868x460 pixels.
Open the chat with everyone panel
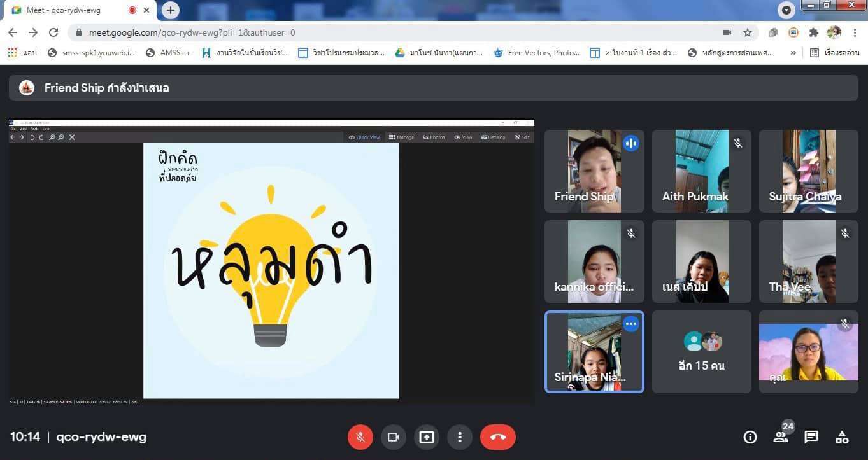click(x=811, y=437)
